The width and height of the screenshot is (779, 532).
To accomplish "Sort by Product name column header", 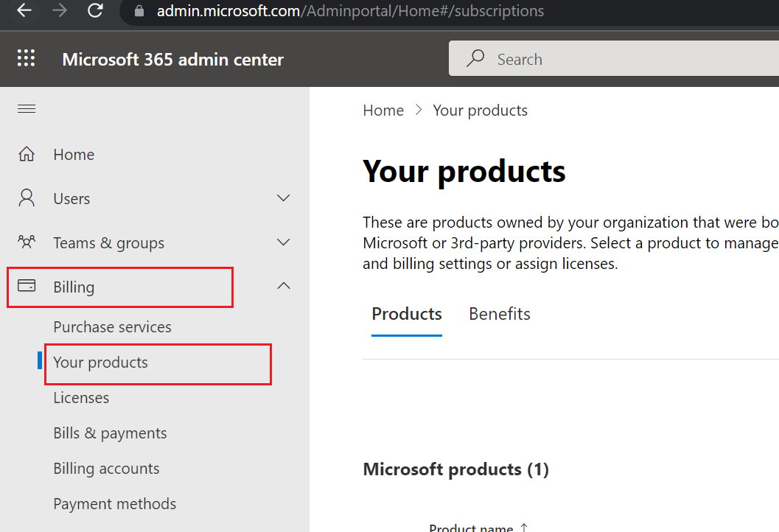I will coord(471,527).
